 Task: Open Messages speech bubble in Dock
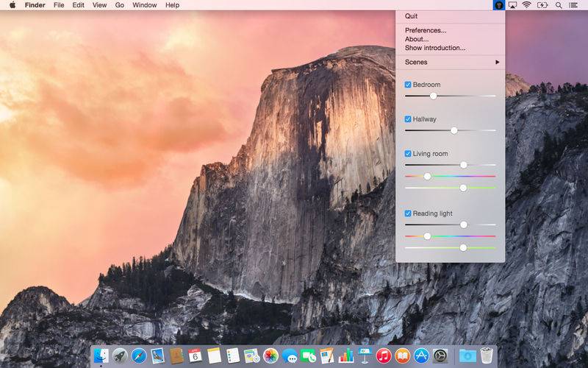(290, 355)
